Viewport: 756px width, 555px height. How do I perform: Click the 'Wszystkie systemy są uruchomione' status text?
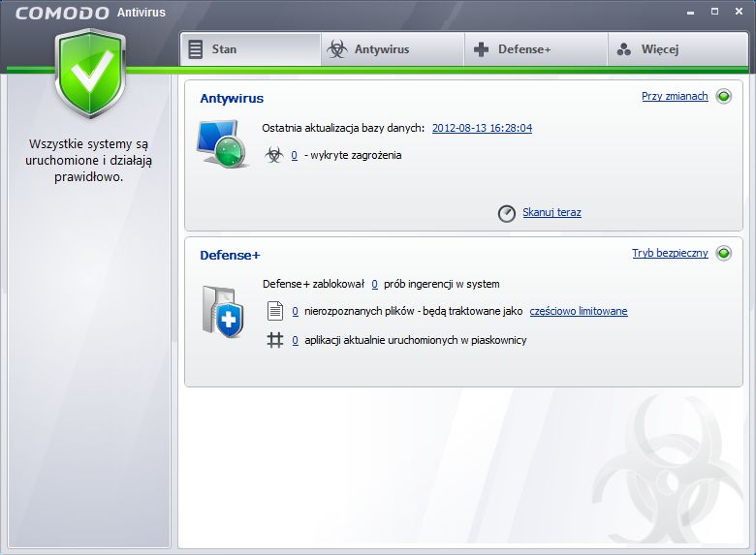click(x=89, y=161)
